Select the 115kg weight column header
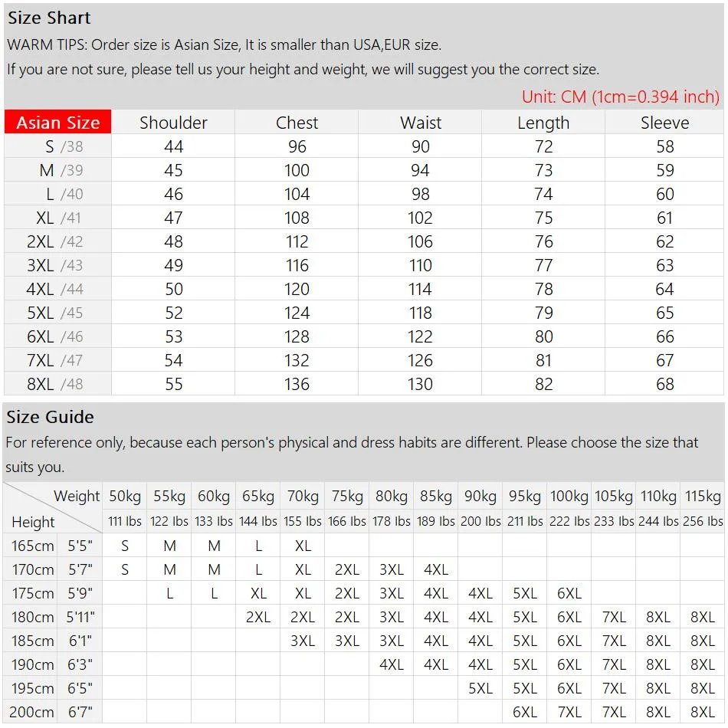728x728 pixels. tap(703, 496)
